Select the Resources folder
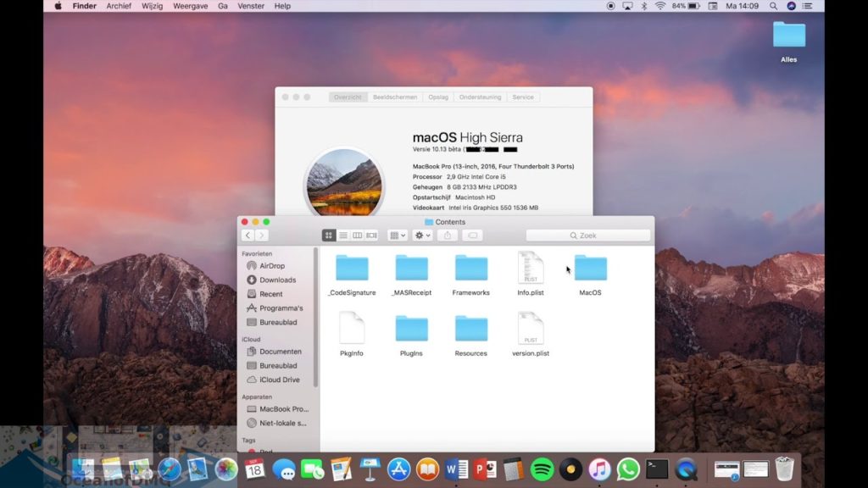Image resolution: width=868 pixels, height=488 pixels. pyautogui.click(x=471, y=335)
